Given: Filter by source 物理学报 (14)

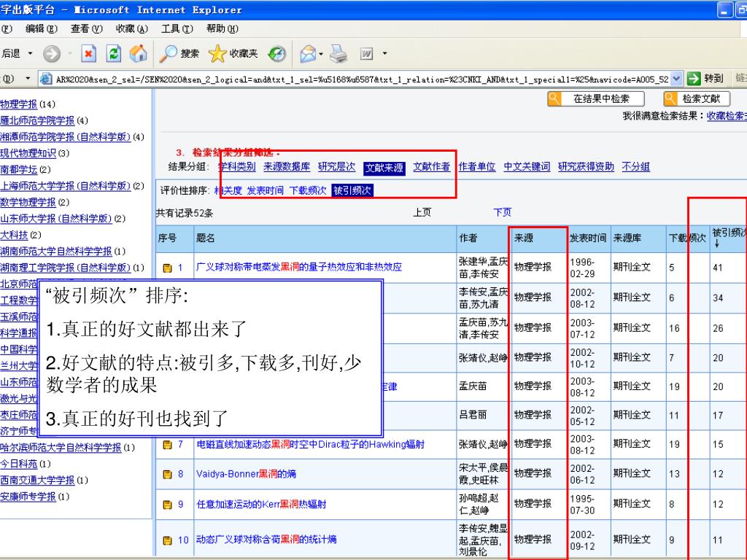Looking at the screenshot, I should tap(18, 104).
